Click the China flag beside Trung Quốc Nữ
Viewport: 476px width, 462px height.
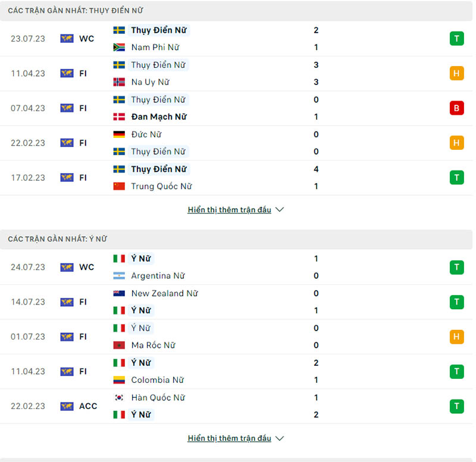(119, 186)
